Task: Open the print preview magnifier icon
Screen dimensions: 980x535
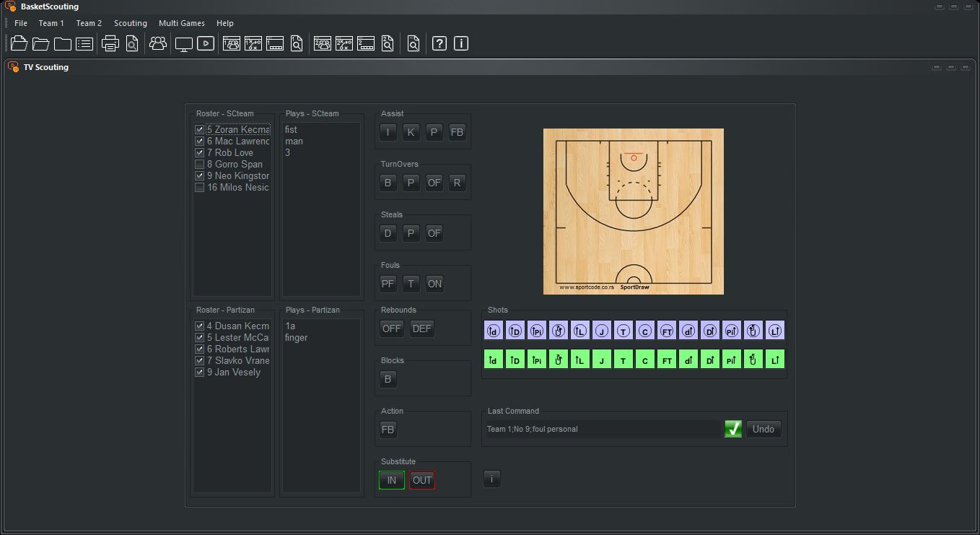Action: [x=132, y=43]
